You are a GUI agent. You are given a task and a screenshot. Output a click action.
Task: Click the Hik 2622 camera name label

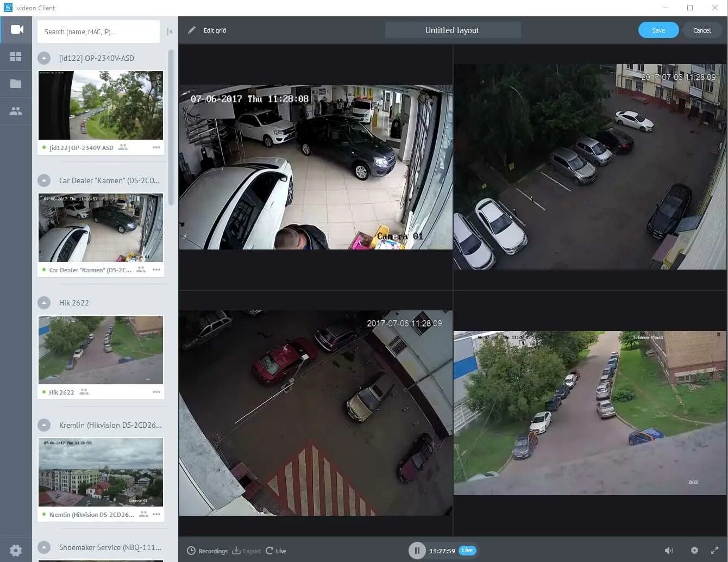point(61,392)
